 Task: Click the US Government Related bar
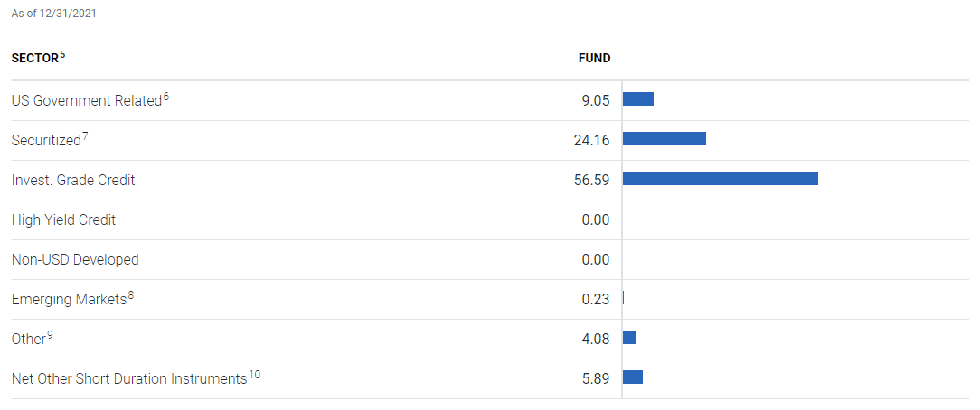click(x=637, y=99)
